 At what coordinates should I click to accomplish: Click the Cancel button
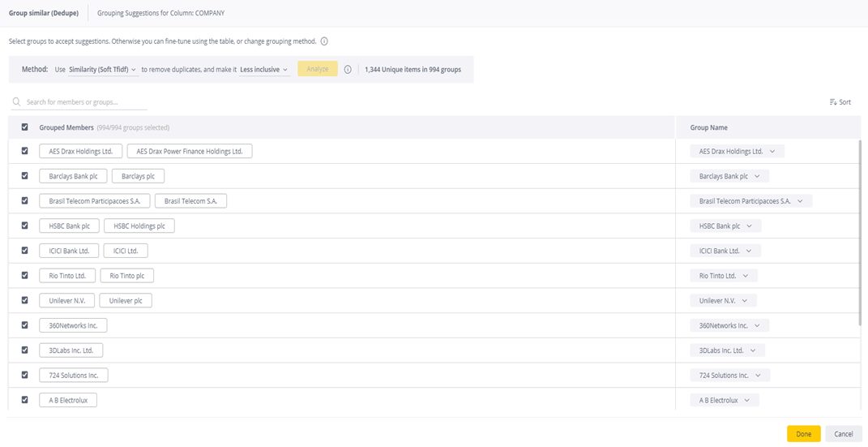[x=844, y=434]
